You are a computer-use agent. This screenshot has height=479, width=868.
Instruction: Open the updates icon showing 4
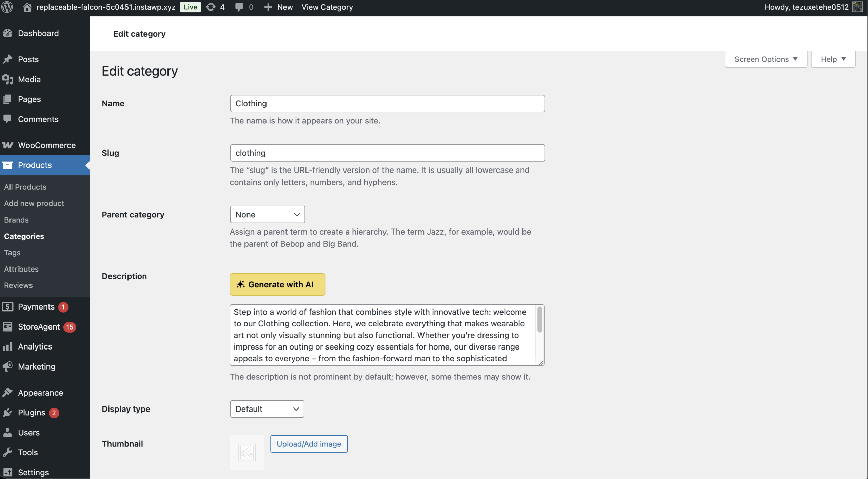coord(211,7)
